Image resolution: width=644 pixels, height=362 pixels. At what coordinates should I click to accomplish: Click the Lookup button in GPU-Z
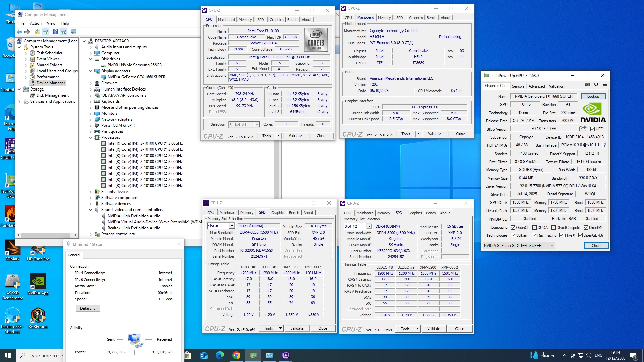click(x=593, y=96)
